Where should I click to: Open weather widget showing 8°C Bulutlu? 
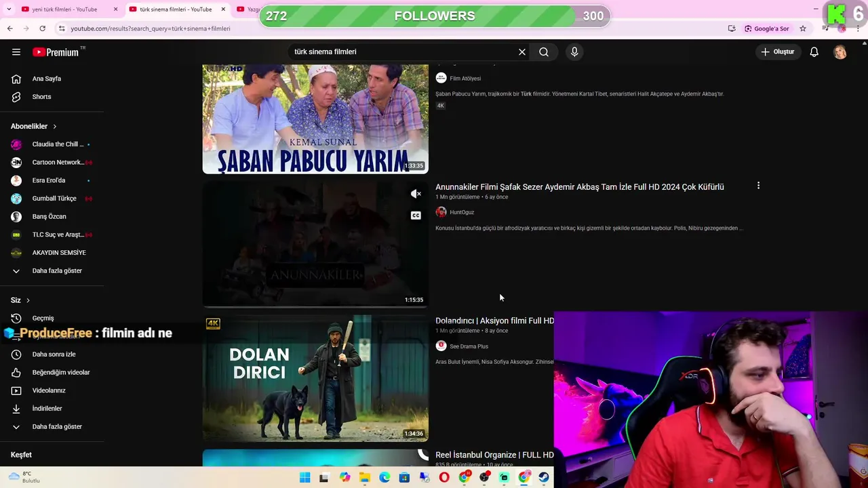pyautogui.click(x=24, y=477)
